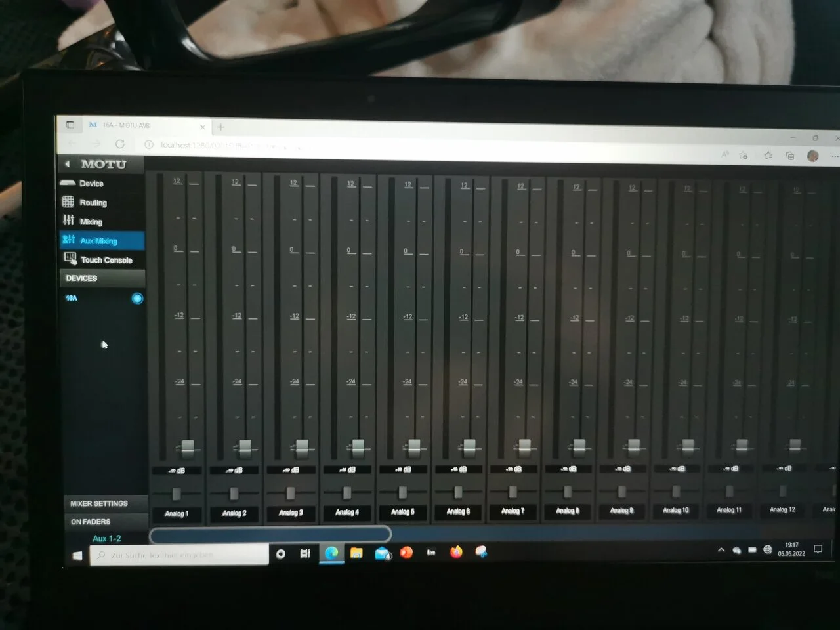
Task: Click the Analog 4 channel fader
Action: (x=358, y=448)
